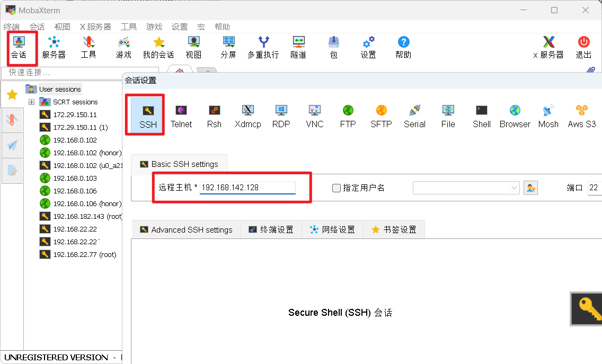The image size is (602, 364).
Task: Switch to Basic SSH settings tab
Action: (179, 164)
